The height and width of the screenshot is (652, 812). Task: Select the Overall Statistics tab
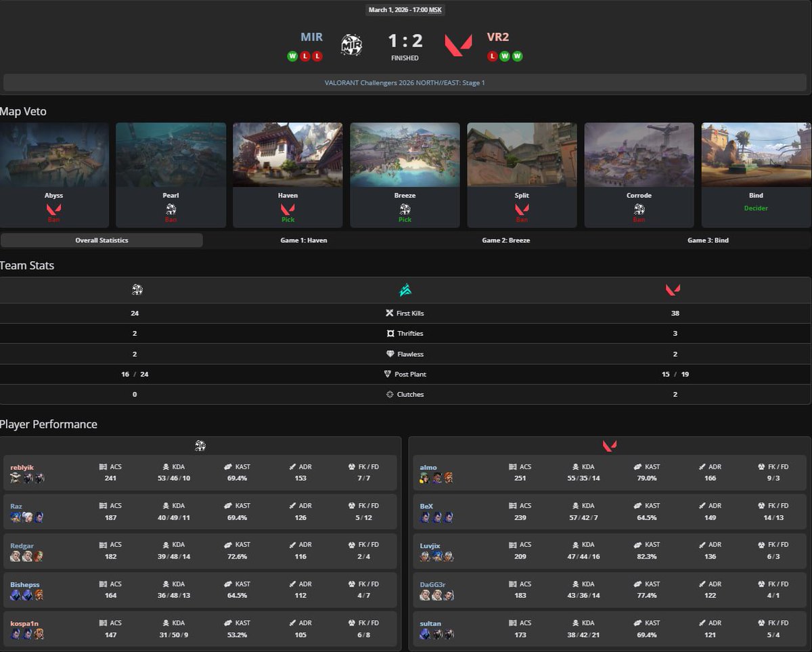pyautogui.click(x=101, y=240)
